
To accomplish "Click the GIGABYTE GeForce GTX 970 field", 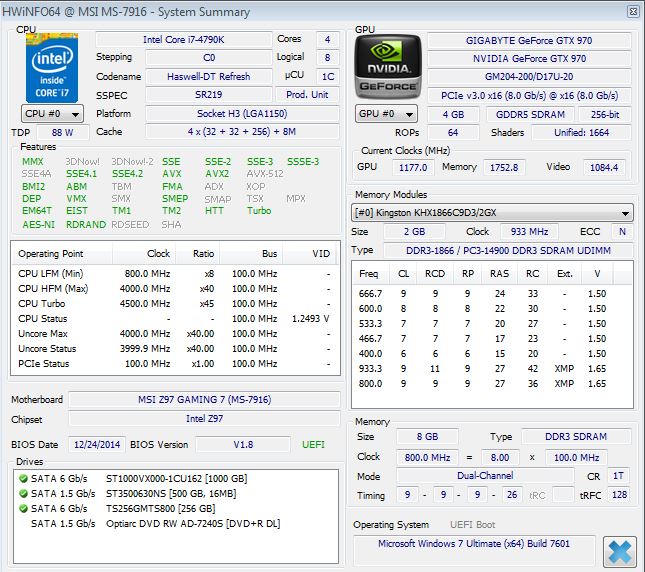I will point(529,40).
